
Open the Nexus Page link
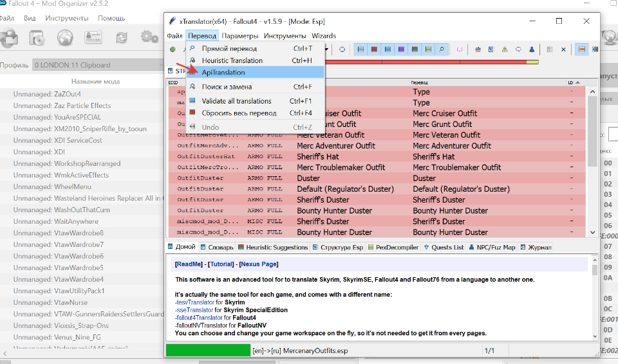(259, 264)
